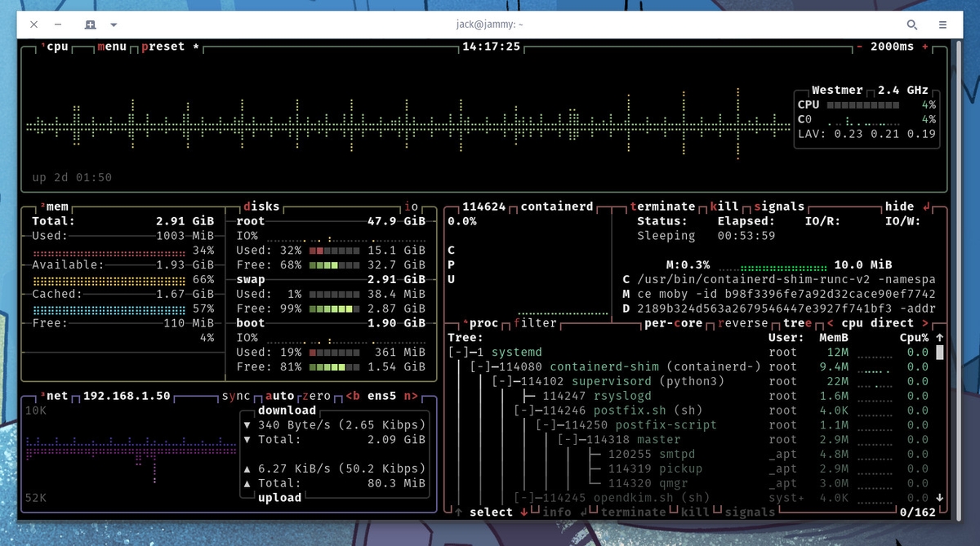Switch to the next network interface with n

click(412, 395)
